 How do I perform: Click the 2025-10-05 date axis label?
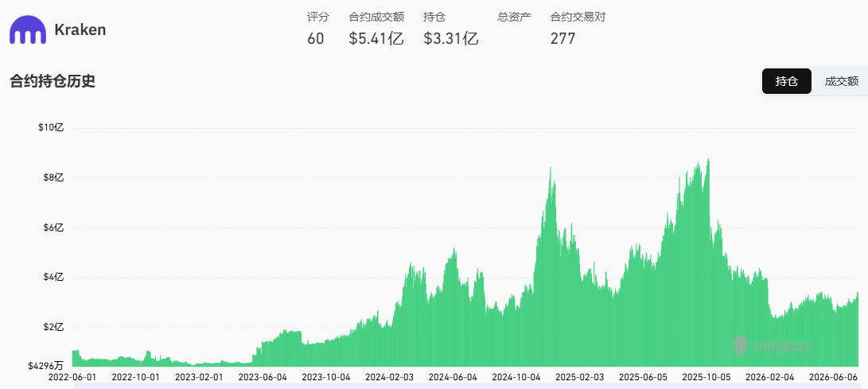point(706,377)
